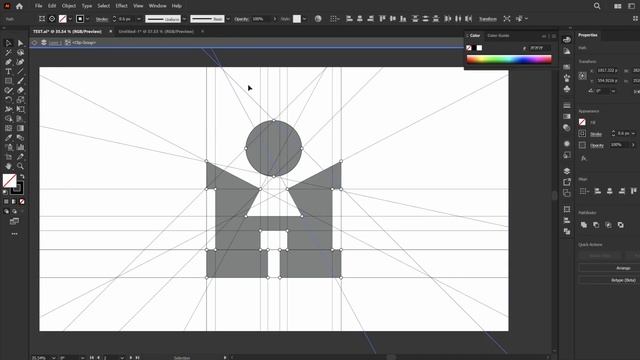Toggle Properties reference point locator
Image resolution: width=640 pixels, height=360 pixels.
click(x=582, y=76)
